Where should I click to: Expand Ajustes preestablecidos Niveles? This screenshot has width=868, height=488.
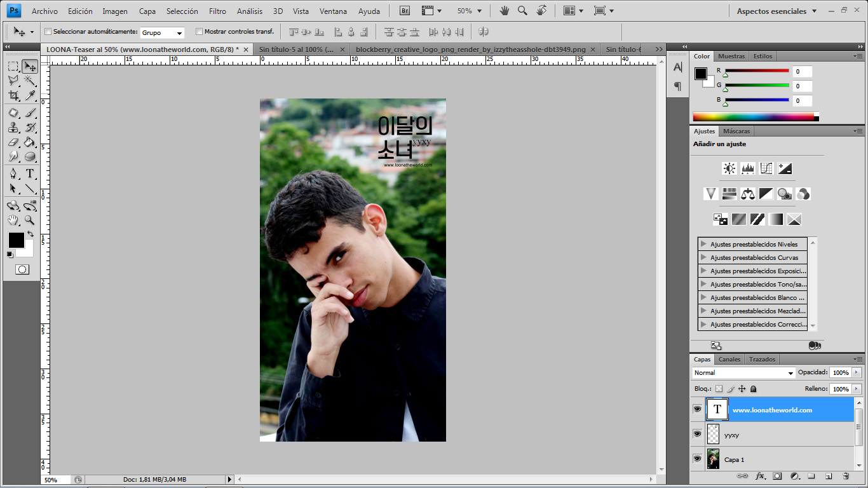(703, 244)
